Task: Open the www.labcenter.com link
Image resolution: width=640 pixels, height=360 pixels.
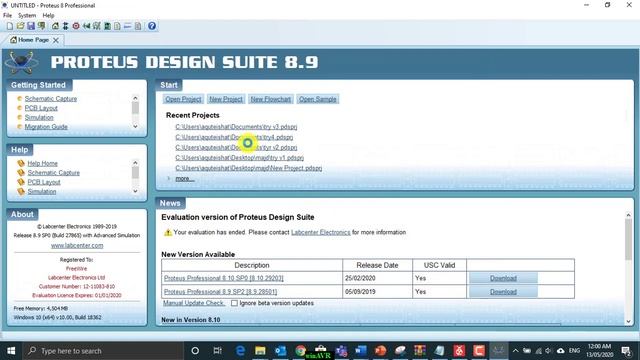Action: [77, 245]
